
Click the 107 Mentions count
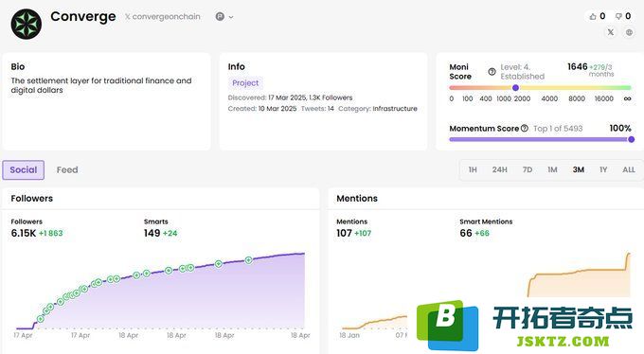pos(344,233)
